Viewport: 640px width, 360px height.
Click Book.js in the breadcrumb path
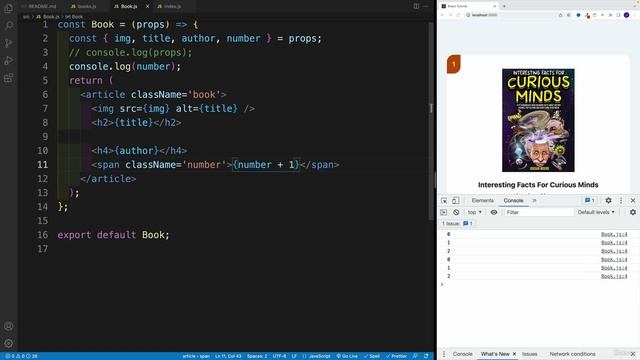[48, 17]
